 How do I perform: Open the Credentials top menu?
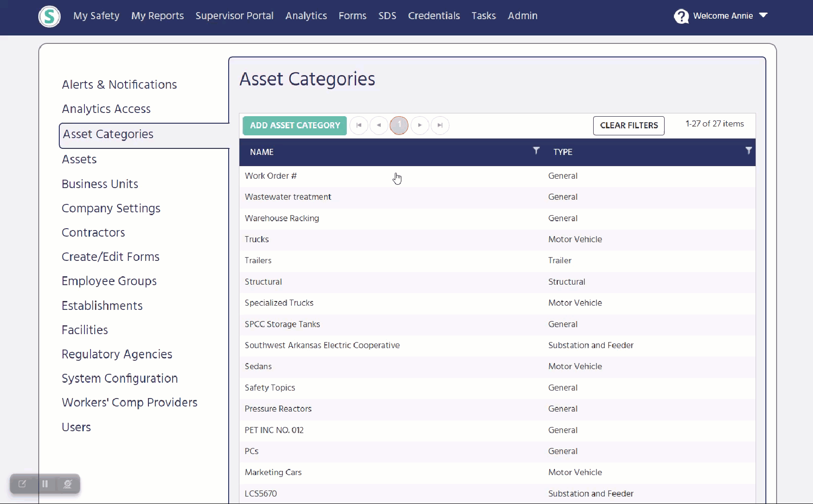[x=434, y=16]
